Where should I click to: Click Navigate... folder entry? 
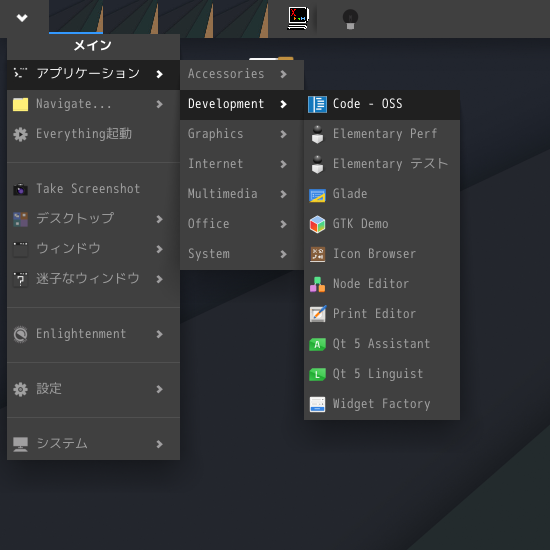(93, 105)
